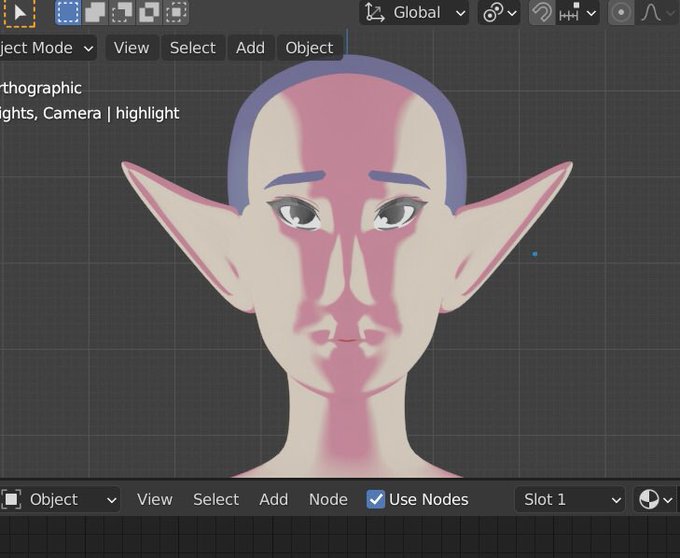Choose the intersect selection mode icon
Viewport: 680px width, 558px height.
click(x=176, y=12)
